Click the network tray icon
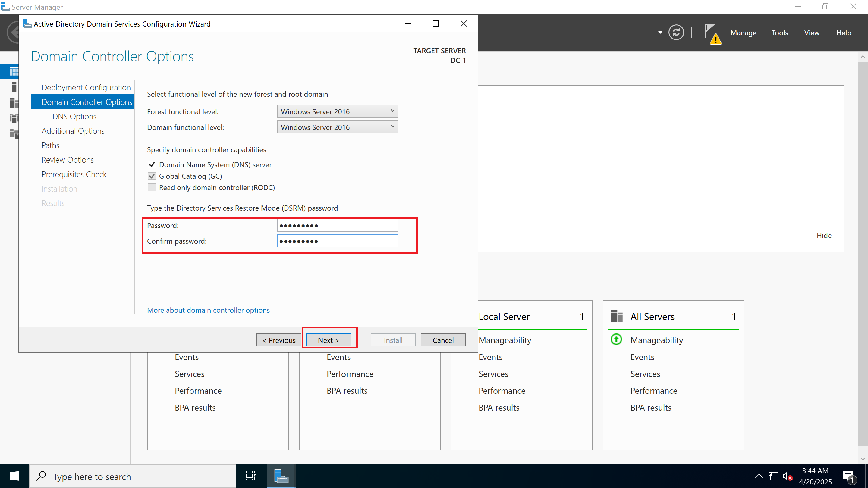 773,476
